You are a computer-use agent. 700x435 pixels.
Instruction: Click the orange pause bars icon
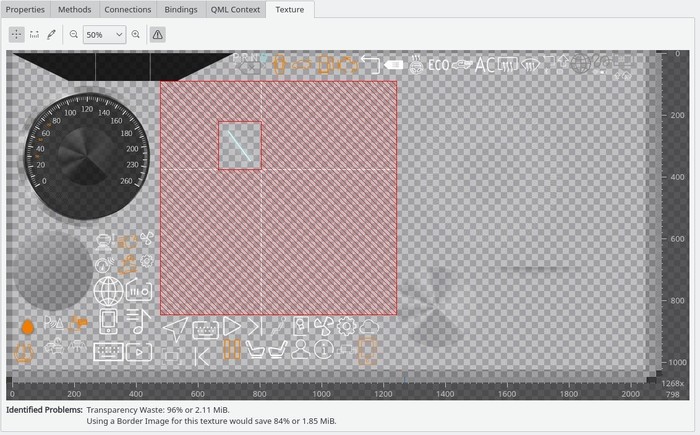pyautogui.click(x=232, y=349)
